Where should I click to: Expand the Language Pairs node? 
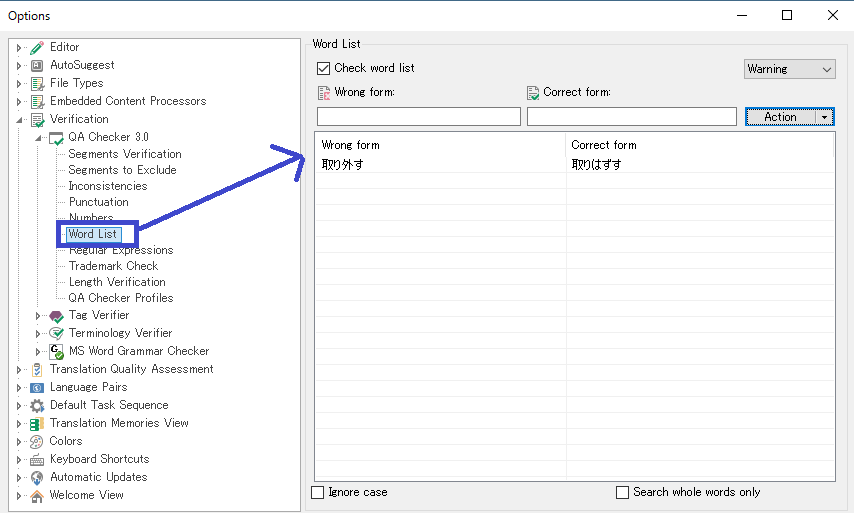tap(20, 387)
